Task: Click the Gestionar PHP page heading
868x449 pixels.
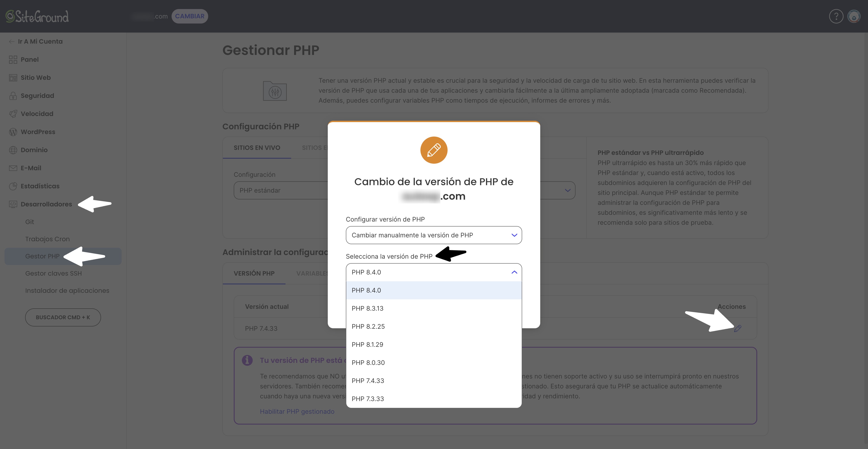Action: tap(271, 50)
